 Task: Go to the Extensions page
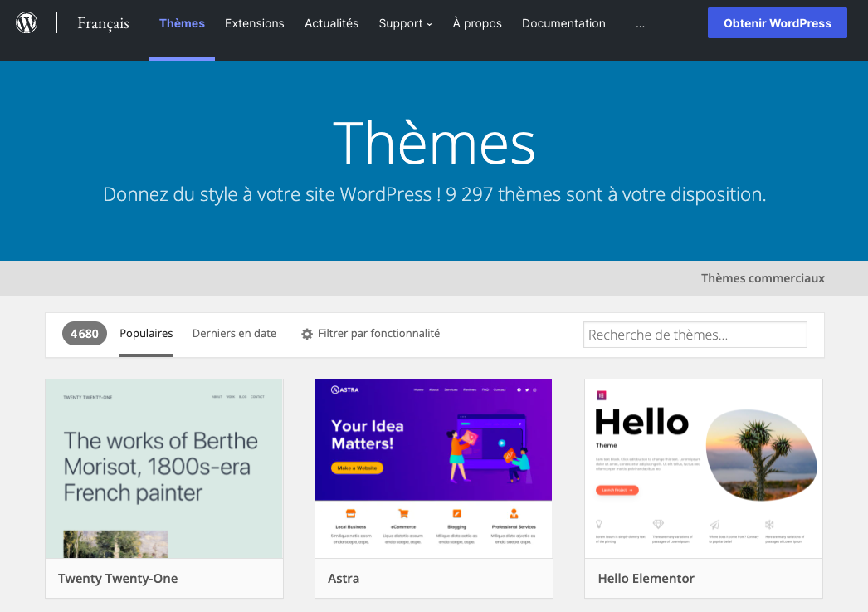tap(255, 23)
